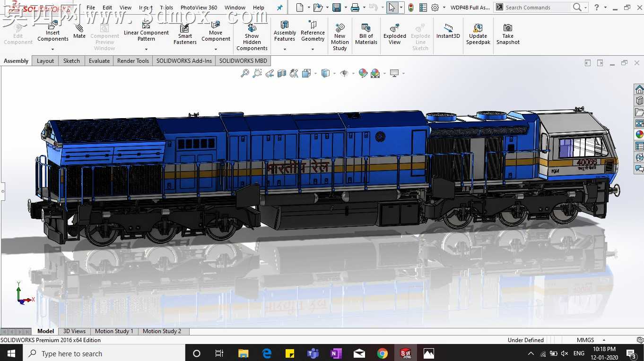Toggle Instant3D mode
Image resolution: width=644 pixels, height=361 pixels.
(x=448, y=31)
